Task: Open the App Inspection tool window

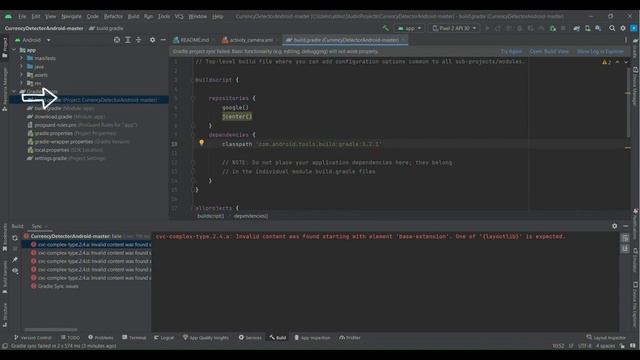Action: coord(312,338)
